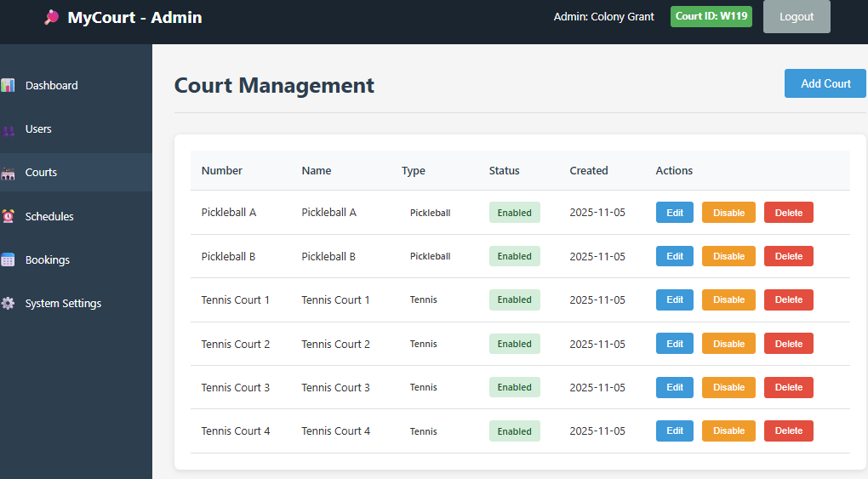868x479 pixels.
Task: Disable Tennis Court 3
Action: tap(728, 387)
